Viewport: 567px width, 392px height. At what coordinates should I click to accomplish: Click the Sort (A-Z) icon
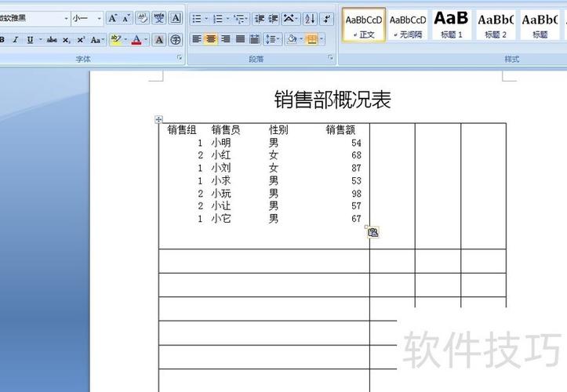310,19
